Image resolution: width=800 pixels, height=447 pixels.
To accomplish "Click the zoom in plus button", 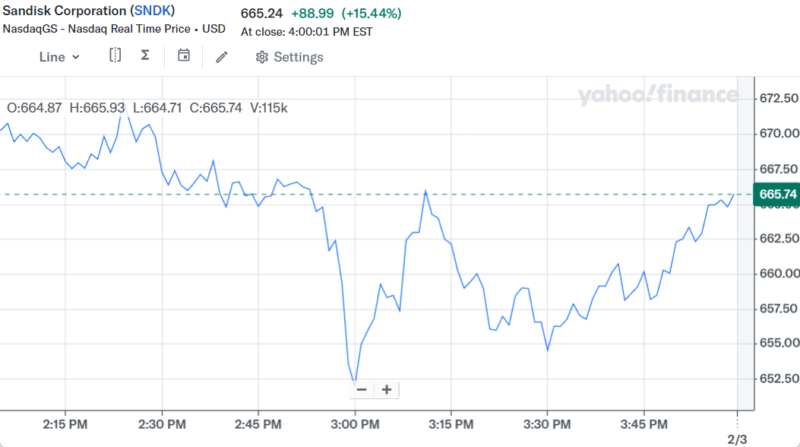I will (387, 389).
